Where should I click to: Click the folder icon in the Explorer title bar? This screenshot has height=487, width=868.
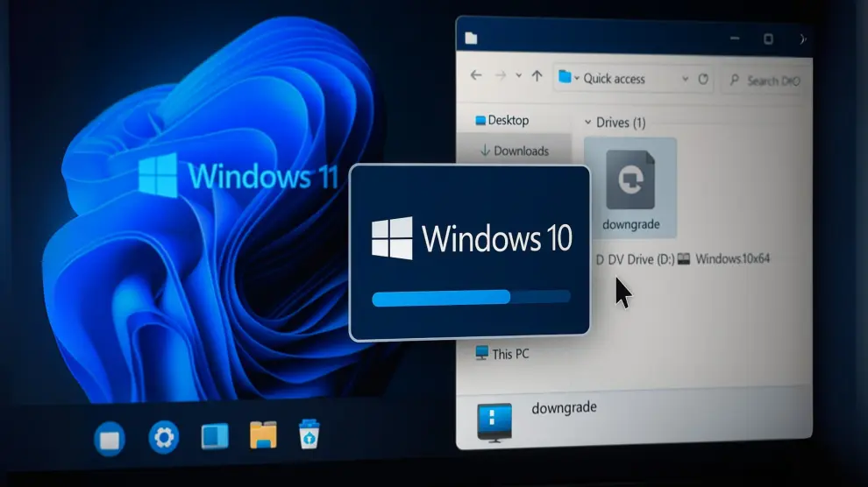point(471,38)
